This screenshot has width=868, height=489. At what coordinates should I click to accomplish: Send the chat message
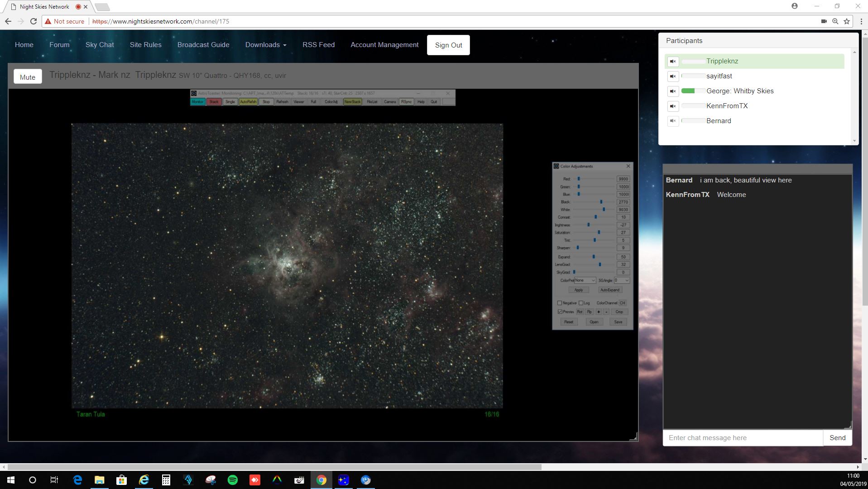[837, 437]
